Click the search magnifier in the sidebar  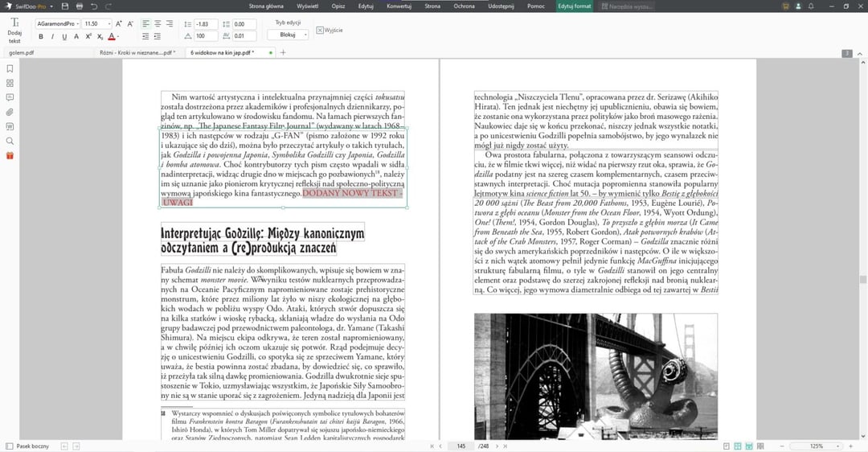[10, 141]
